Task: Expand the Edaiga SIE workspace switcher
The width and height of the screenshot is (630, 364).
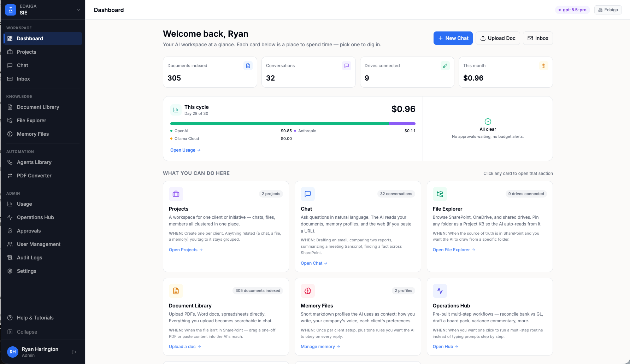Action: pos(78,10)
